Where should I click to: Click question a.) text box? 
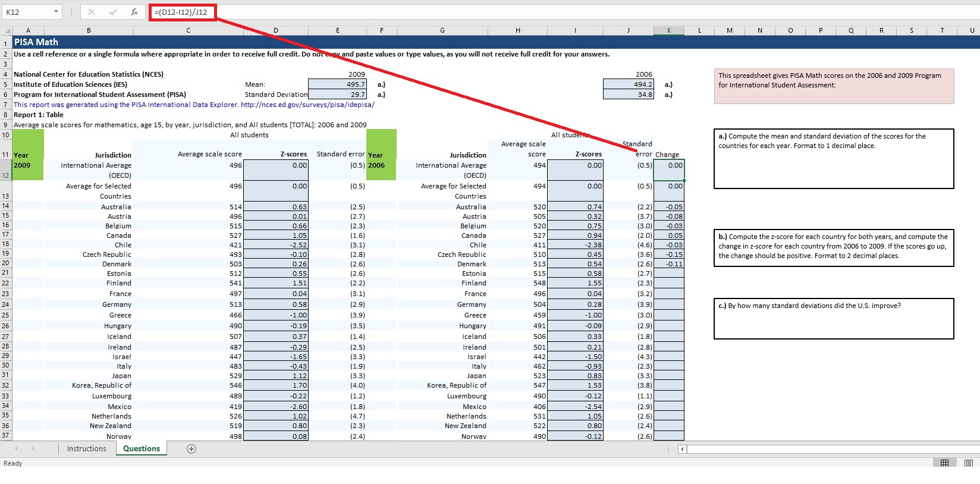pos(834,159)
